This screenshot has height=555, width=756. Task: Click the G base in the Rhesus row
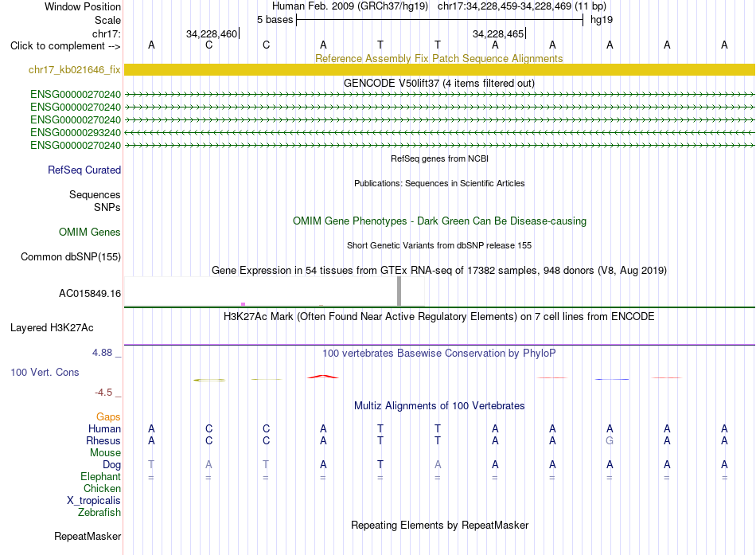(610, 440)
